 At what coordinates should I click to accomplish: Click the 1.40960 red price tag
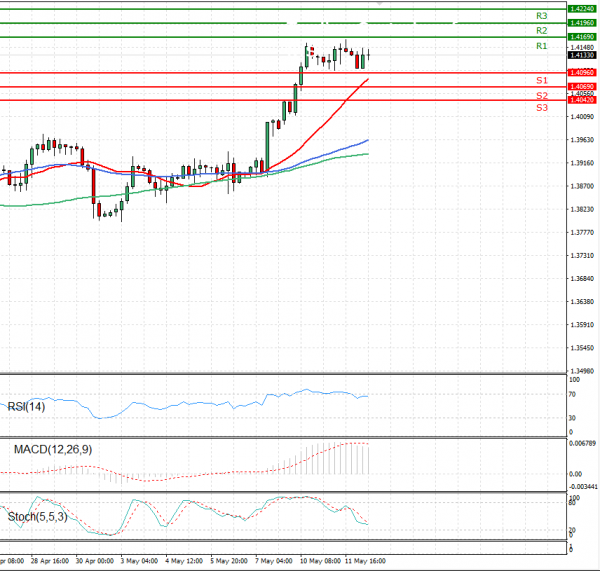click(582, 73)
